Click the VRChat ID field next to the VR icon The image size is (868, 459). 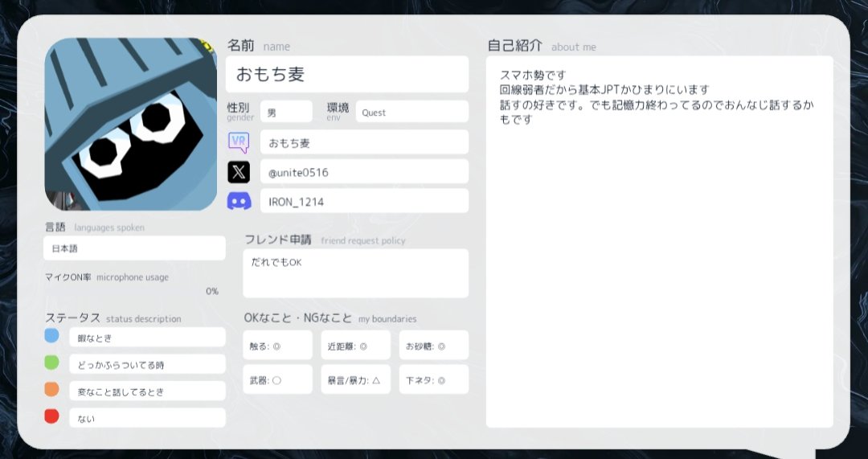[364, 142]
